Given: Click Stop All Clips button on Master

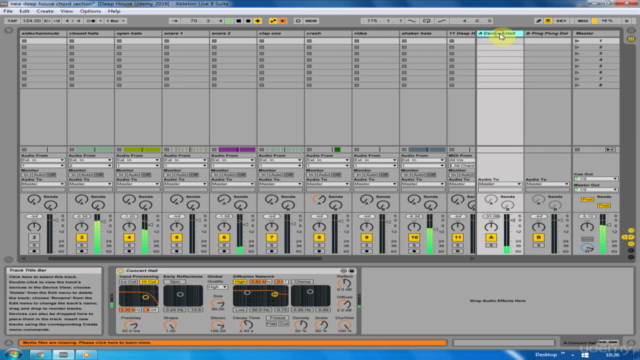Looking at the screenshot, I should click(x=577, y=150).
